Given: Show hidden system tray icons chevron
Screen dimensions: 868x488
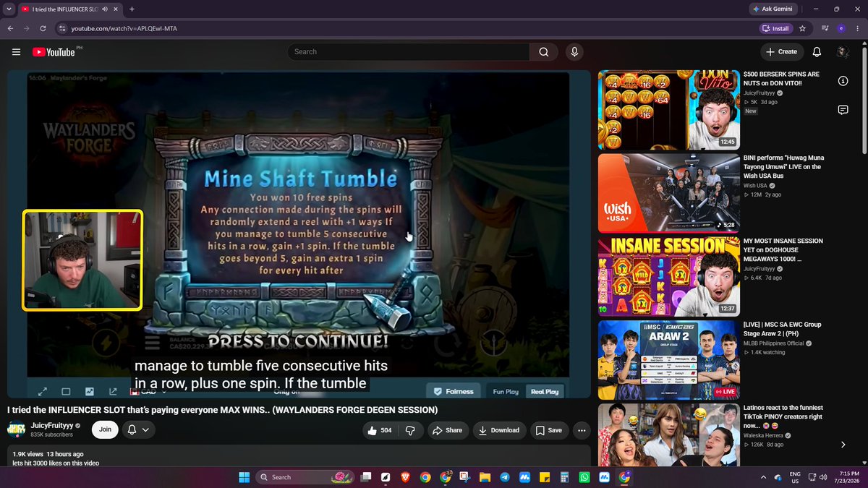Looking at the screenshot, I should click(764, 477).
